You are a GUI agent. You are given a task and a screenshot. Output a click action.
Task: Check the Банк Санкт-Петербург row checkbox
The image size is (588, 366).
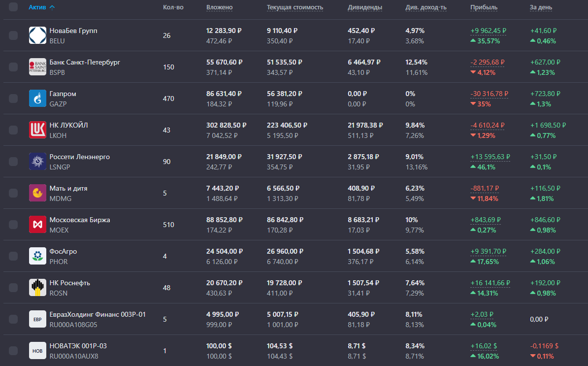pyautogui.click(x=13, y=67)
